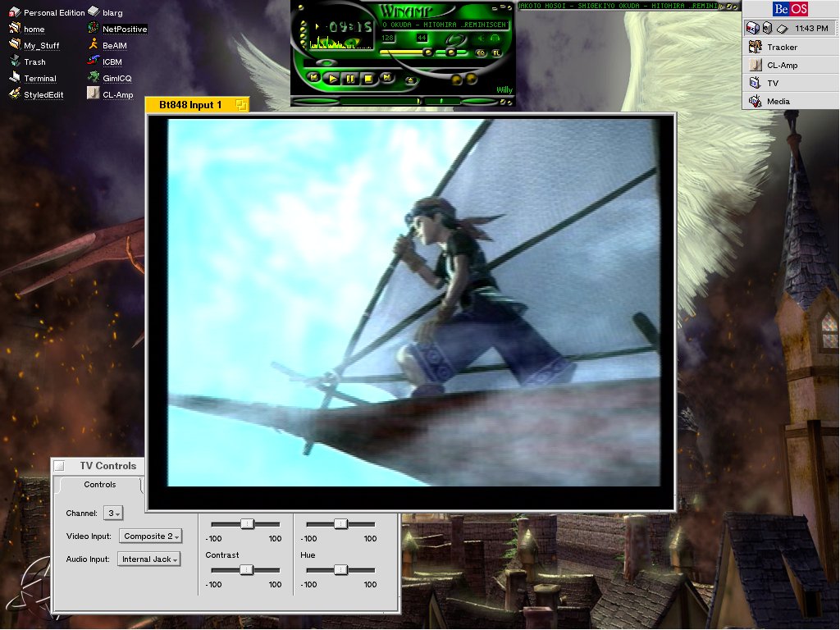
Task: Skip to next track in the audio player
Action: pyautogui.click(x=386, y=78)
